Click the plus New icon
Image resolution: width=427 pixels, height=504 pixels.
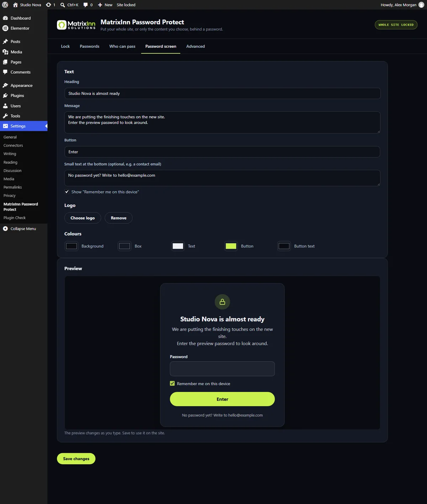pos(100,5)
